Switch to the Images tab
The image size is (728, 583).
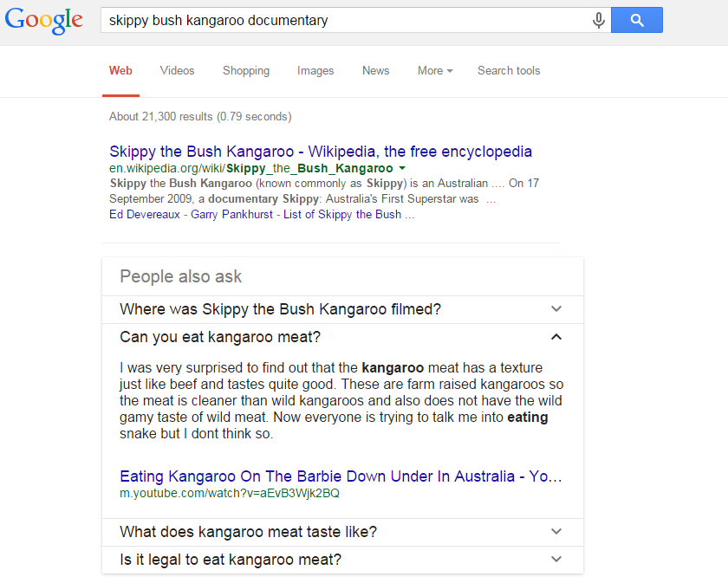[x=315, y=71]
